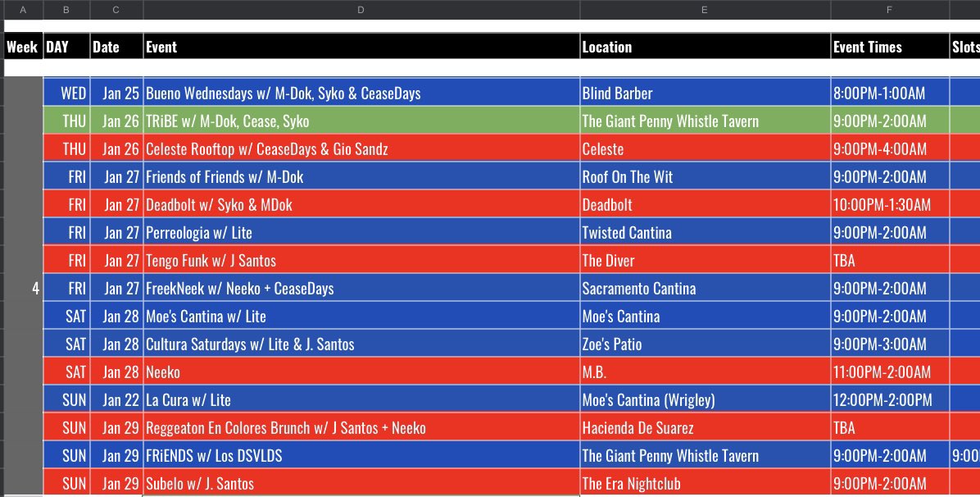The height and width of the screenshot is (497, 980).
Task: Select the '8:00PM-1:00AM' time cell
Action: [889, 93]
